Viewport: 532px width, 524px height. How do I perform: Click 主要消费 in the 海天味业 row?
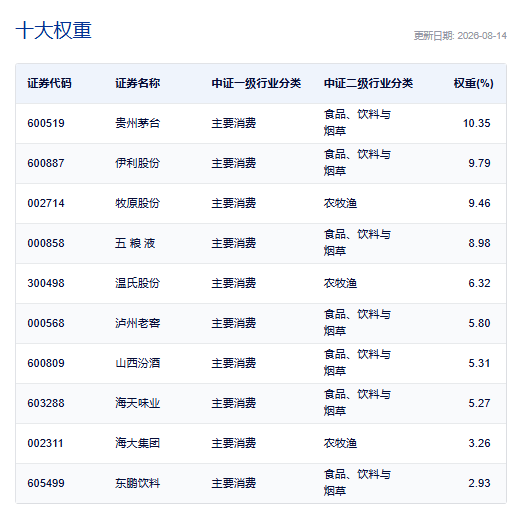tap(234, 404)
